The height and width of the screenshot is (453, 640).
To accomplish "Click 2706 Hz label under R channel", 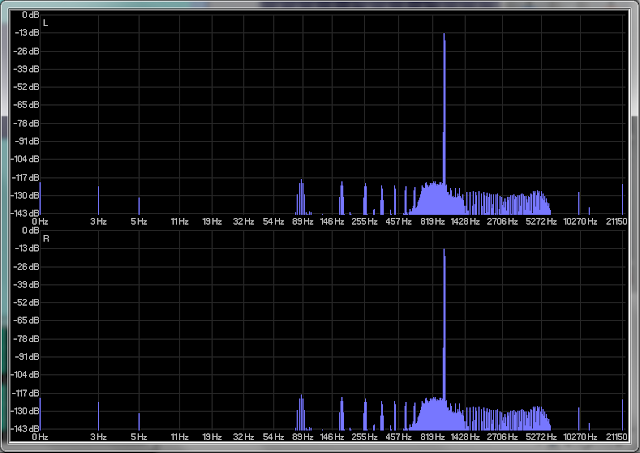I will point(502,437).
